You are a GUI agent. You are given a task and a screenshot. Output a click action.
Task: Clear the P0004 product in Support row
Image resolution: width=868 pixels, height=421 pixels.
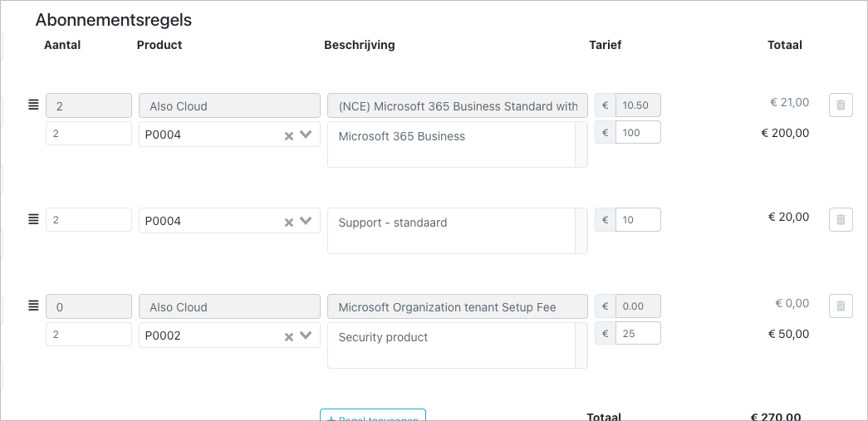[288, 222]
